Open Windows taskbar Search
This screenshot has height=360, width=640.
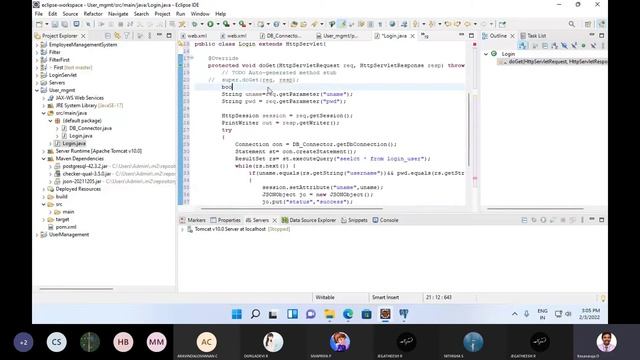tap(256, 314)
